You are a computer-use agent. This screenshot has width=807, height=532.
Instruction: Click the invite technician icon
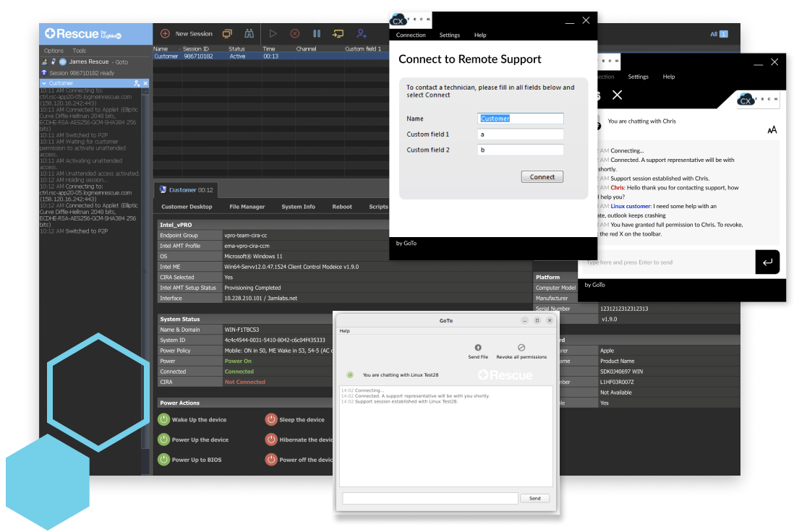[x=359, y=33]
